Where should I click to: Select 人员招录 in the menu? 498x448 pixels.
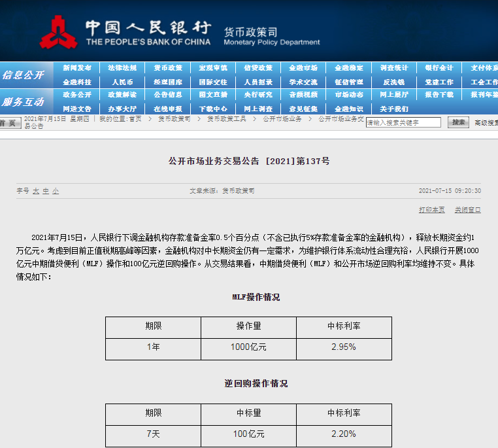click(258, 82)
